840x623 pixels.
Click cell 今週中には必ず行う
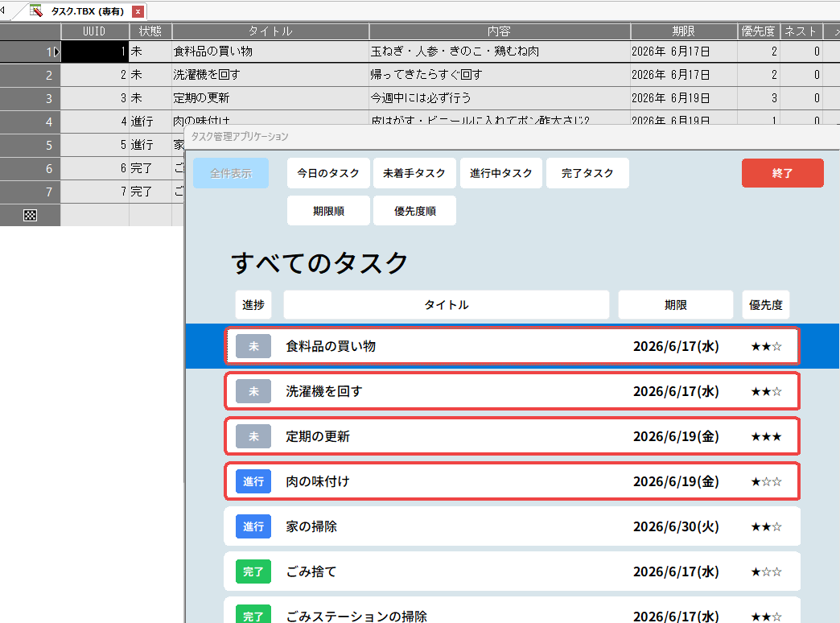pyautogui.click(x=500, y=98)
